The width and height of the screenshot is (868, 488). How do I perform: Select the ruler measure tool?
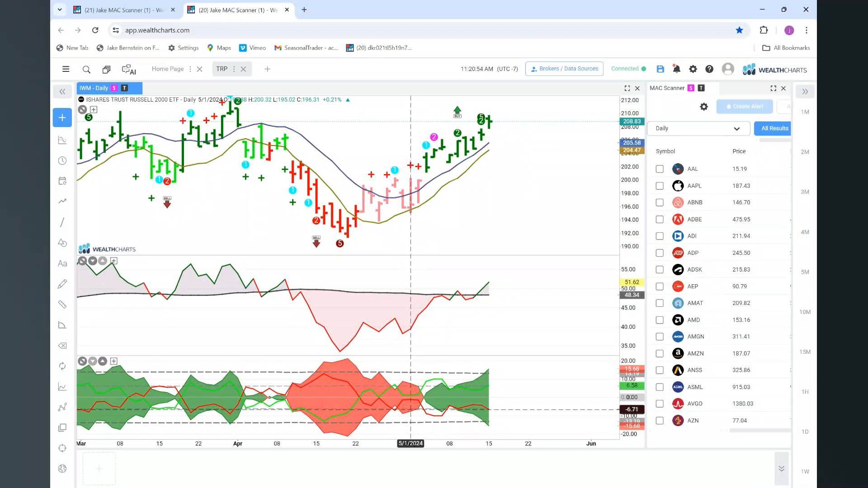click(62, 305)
